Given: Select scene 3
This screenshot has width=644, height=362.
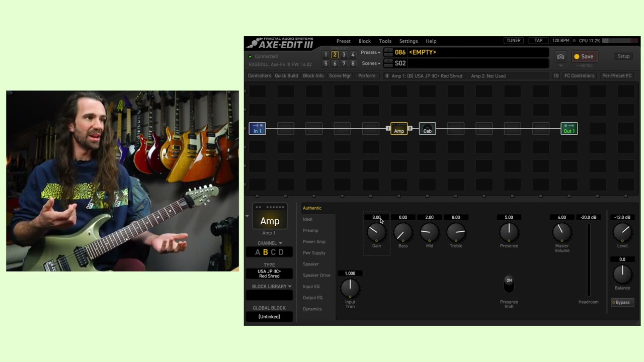Looking at the screenshot, I should 344,54.
